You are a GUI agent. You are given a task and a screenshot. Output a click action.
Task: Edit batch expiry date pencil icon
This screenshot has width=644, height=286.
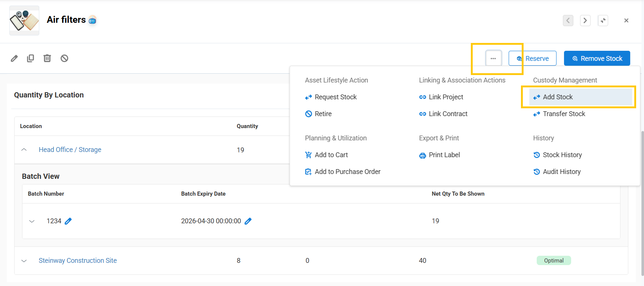coord(248,221)
